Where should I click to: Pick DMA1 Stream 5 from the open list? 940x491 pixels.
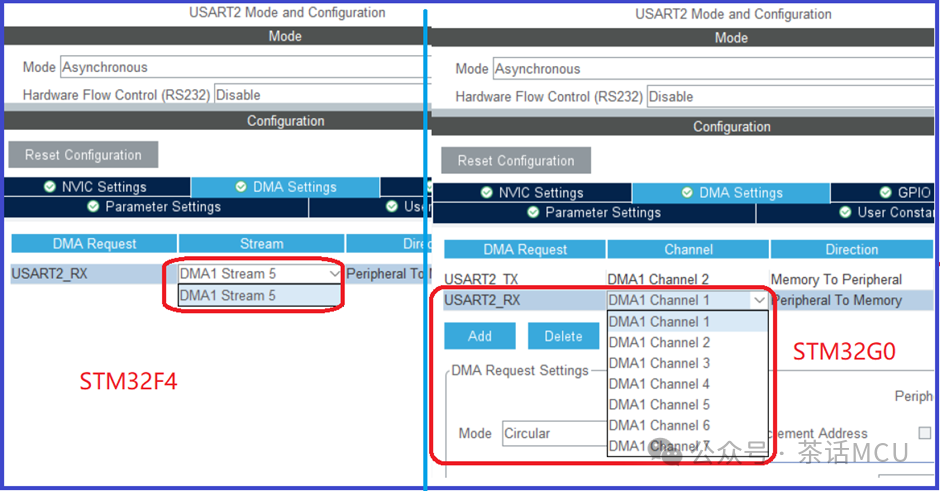point(259,296)
